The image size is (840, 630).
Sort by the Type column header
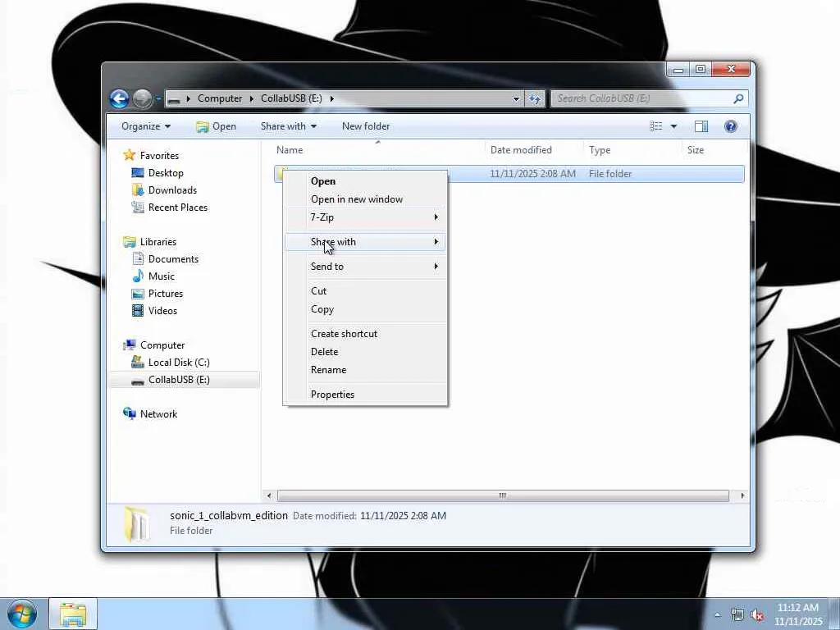(x=600, y=150)
